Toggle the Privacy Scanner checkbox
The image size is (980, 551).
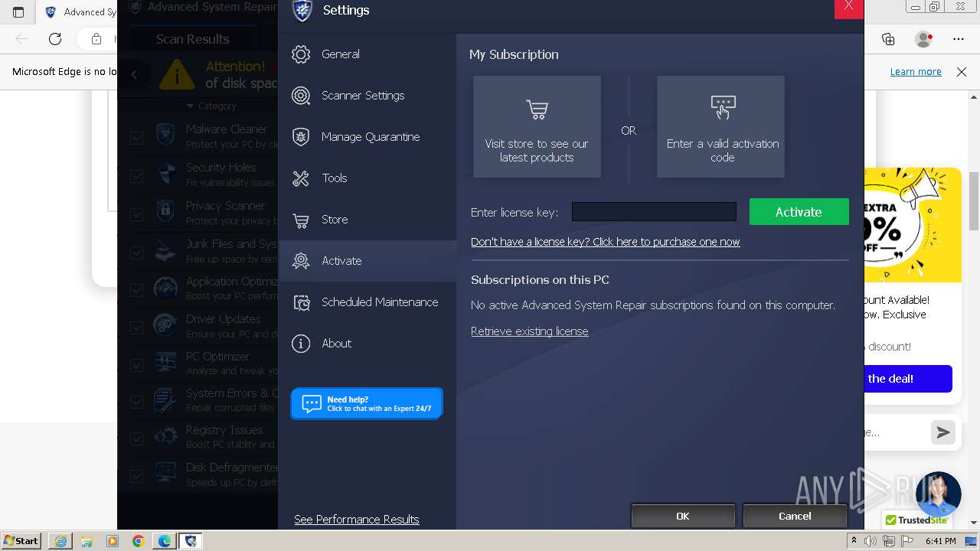coord(137,214)
